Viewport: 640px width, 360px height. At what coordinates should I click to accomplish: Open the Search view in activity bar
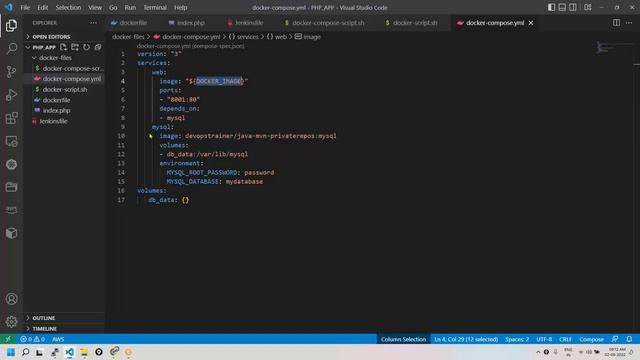[x=11, y=49]
